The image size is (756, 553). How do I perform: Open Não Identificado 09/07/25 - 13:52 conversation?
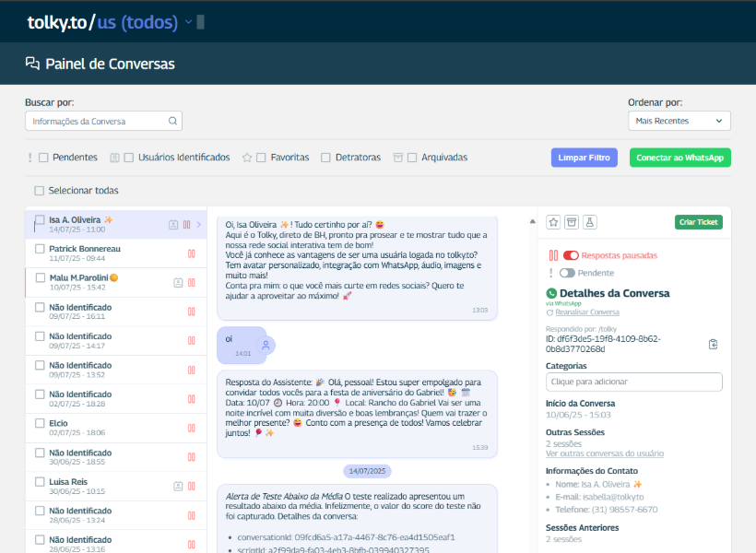click(x=116, y=370)
